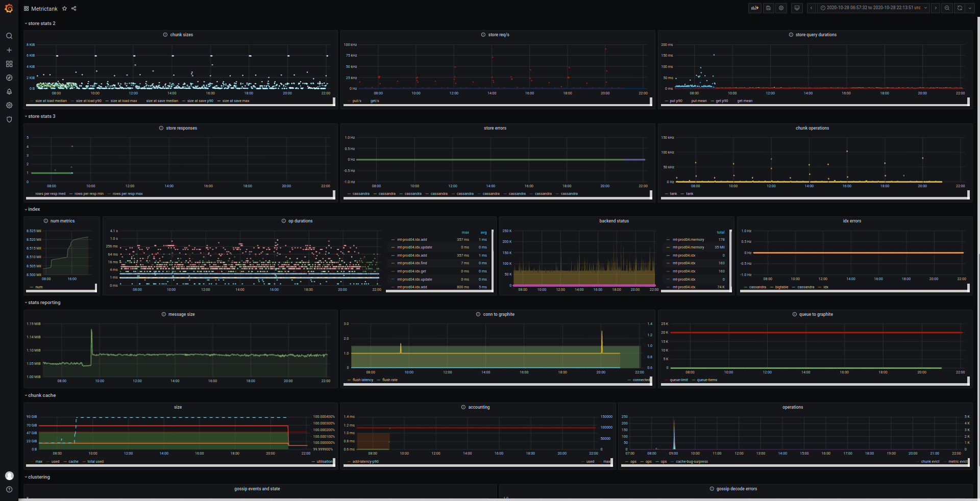Open dashboard settings with the gear icon
This screenshot has width=980, height=501.
[x=780, y=8]
